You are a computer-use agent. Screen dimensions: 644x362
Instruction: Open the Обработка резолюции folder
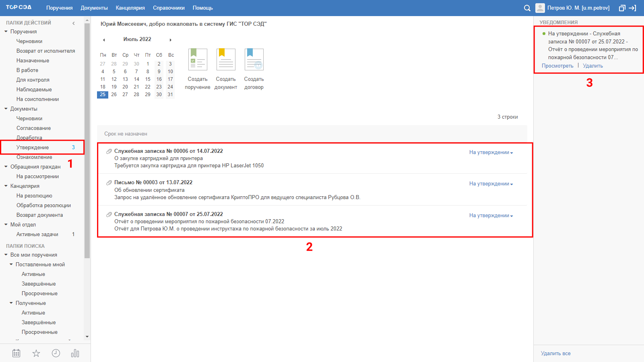[43, 206]
